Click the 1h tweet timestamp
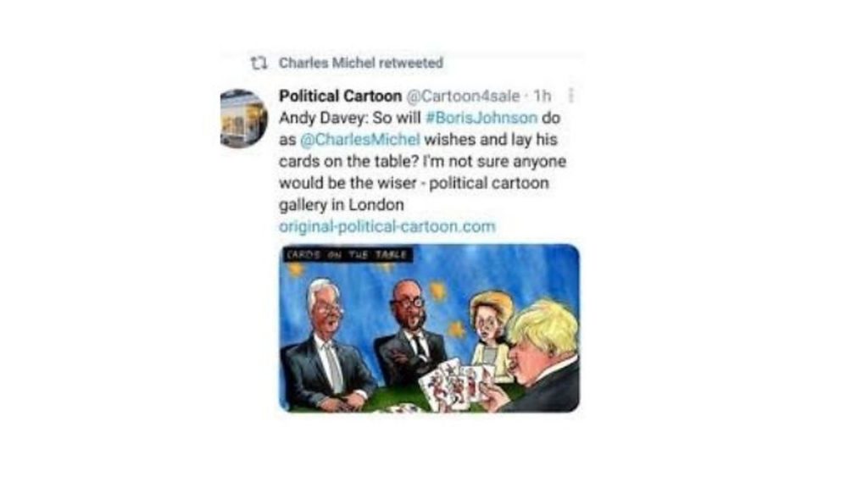The image size is (868, 488). (542, 97)
